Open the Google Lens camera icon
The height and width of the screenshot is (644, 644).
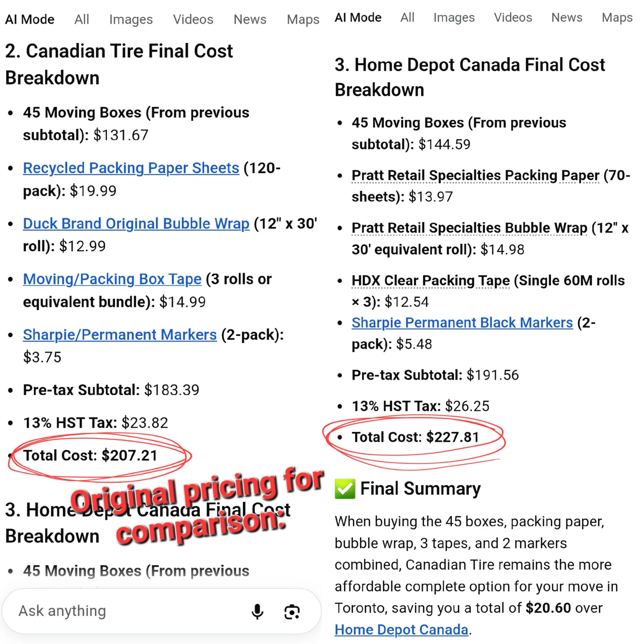(292, 612)
